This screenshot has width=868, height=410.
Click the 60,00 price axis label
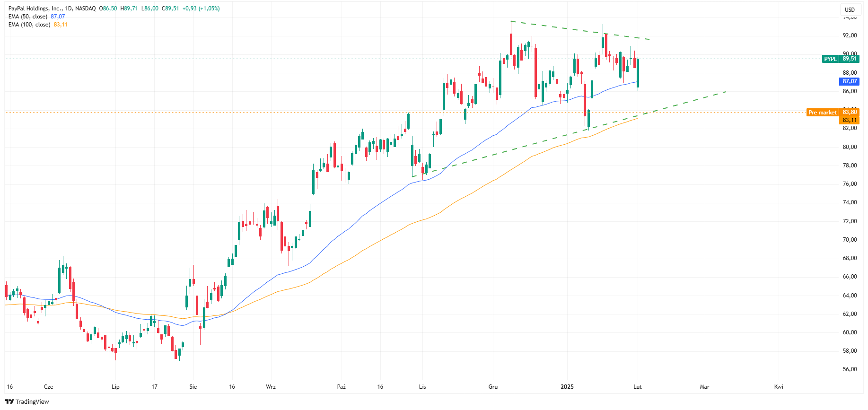click(850, 332)
